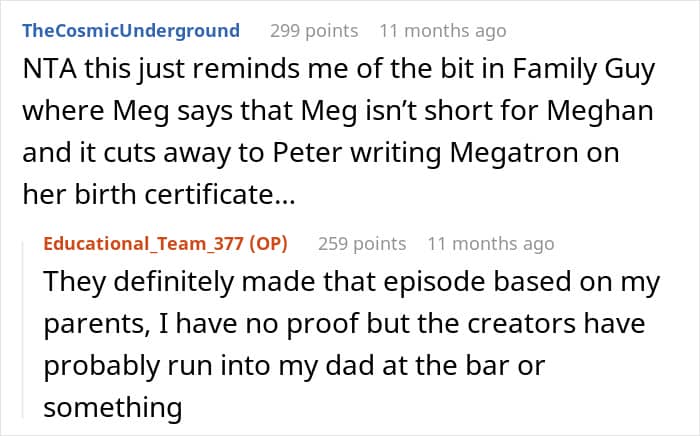Open TheCosmicUnderground user profile
Image resolution: width=700 pixels, height=436 pixels.
(130, 31)
